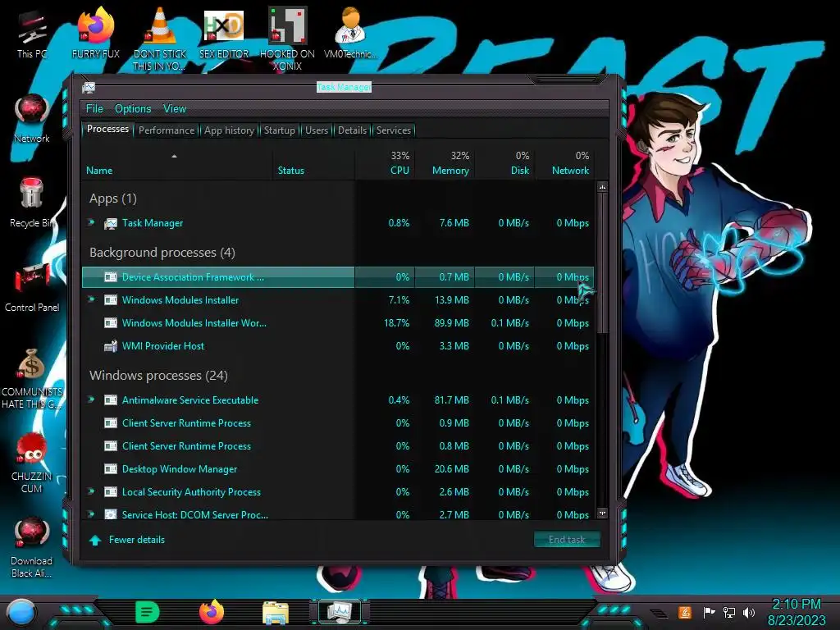Select the Desktop Window Manager process

338,468
